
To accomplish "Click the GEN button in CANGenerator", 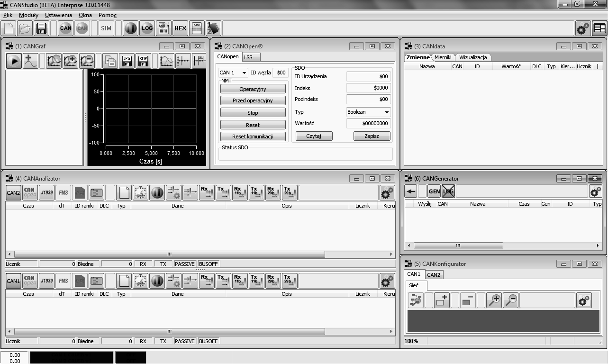I will tap(434, 191).
